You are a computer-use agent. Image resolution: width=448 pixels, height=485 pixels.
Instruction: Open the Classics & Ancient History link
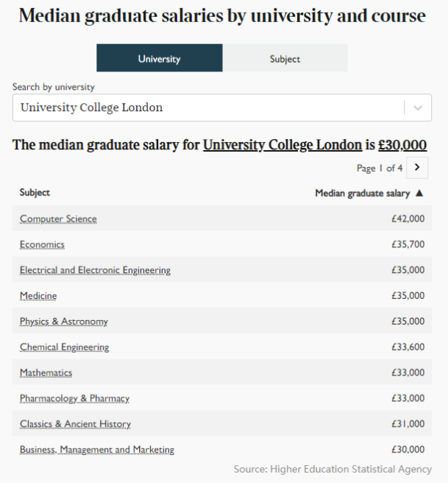[75, 424]
